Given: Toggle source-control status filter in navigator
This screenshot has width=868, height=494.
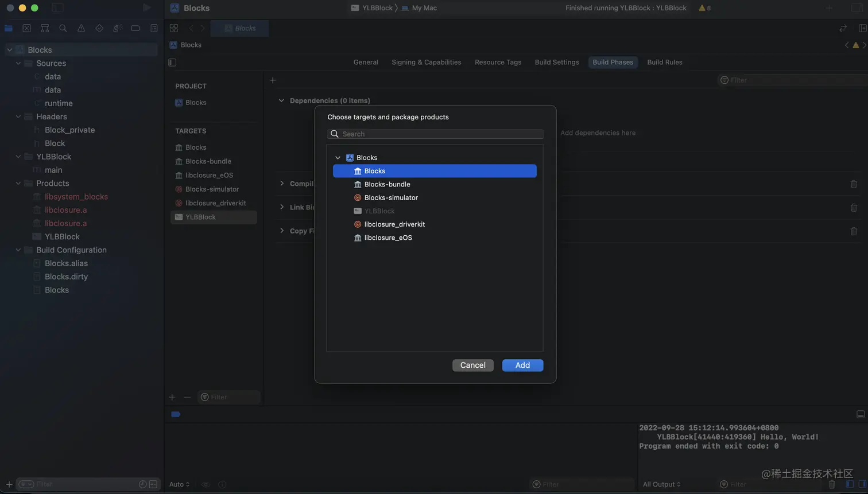Looking at the screenshot, I should pyautogui.click(x=153, y=484).
